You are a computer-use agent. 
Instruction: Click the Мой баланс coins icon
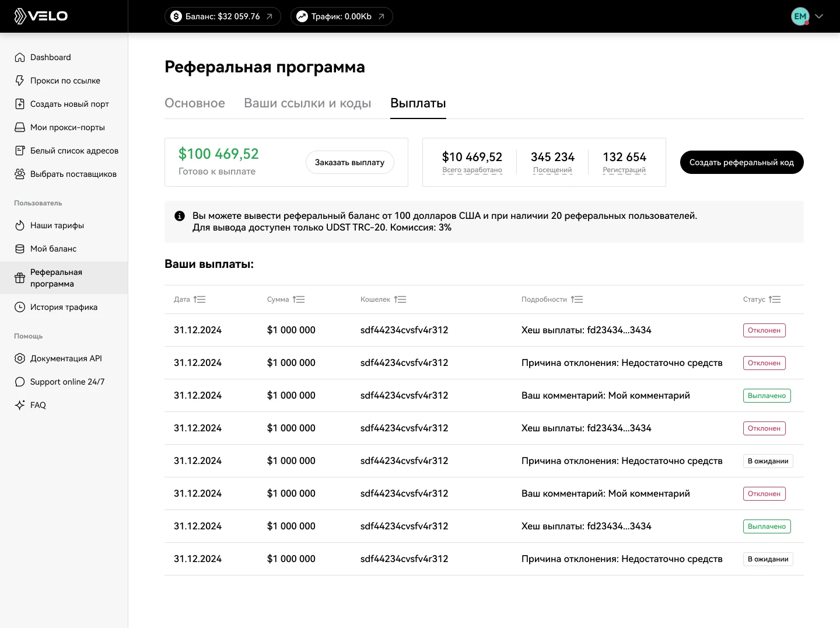[20, 249]
